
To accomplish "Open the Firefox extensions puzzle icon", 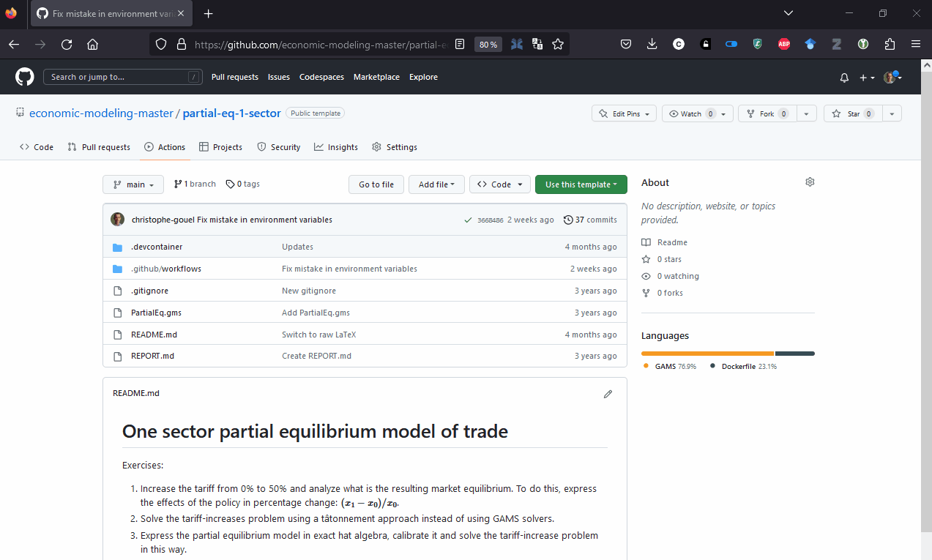I will (890, 45).
